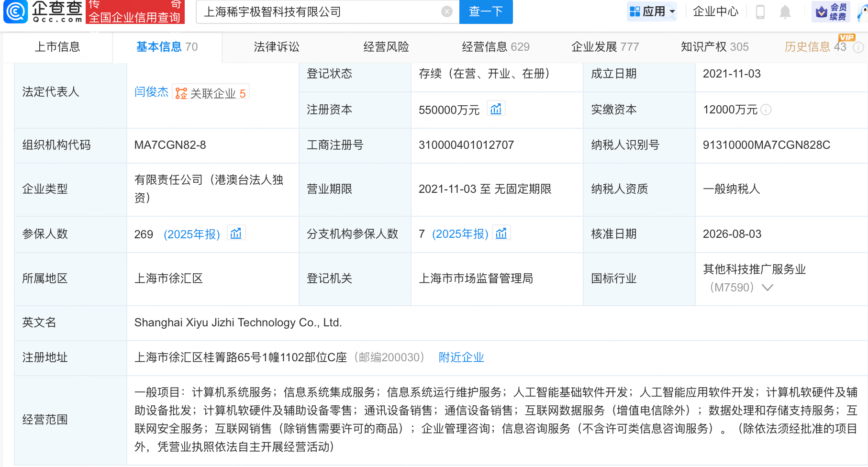Select the 基本信息 70 tab
The height and width of the screenshot is (467, 868).
click(167, 47)
